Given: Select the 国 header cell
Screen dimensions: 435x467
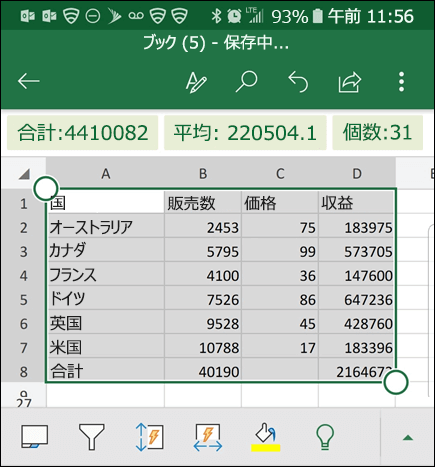Looking at the screenshot, I should (105, 202).
